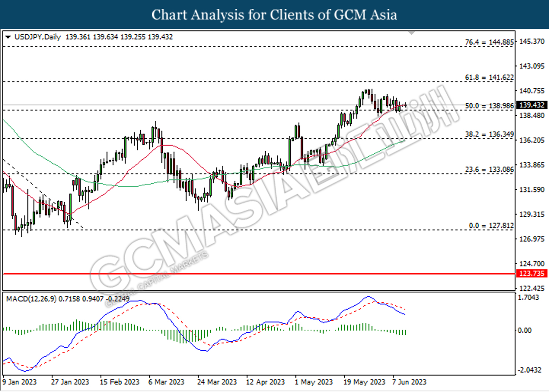Click the 145.370 price axis value

532,41
